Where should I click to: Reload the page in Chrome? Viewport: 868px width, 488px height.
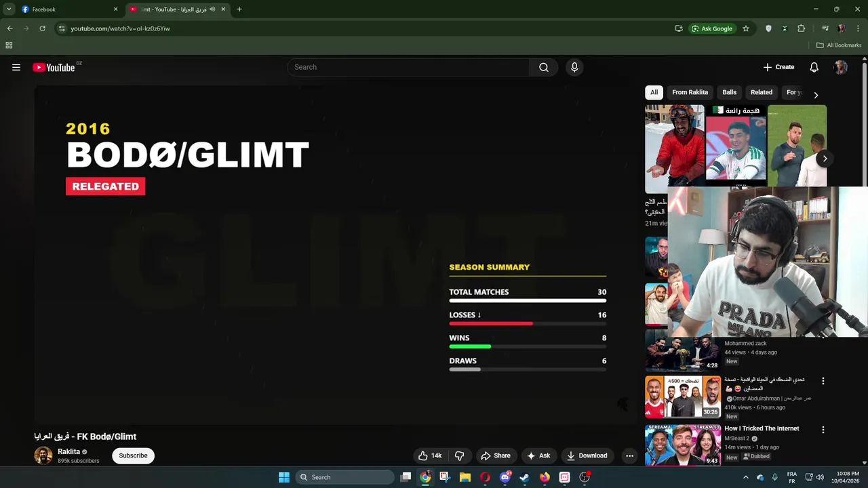(x=42, y=28)
